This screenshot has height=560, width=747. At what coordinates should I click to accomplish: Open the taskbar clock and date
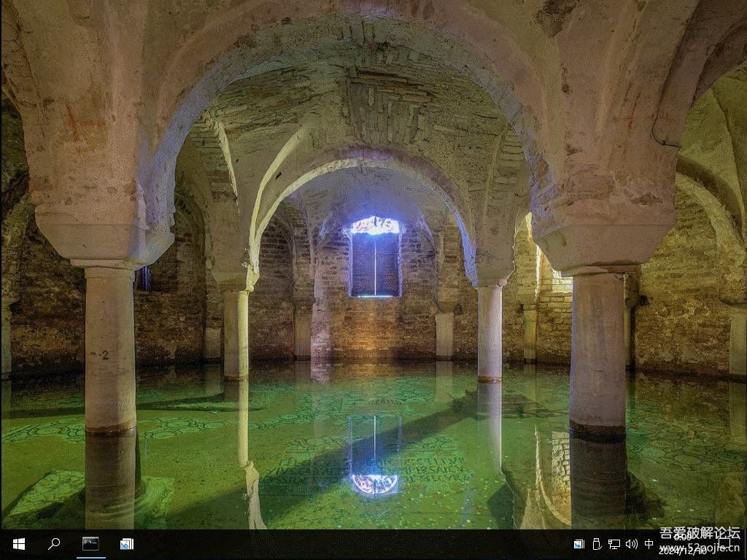(x=683, y=544)
